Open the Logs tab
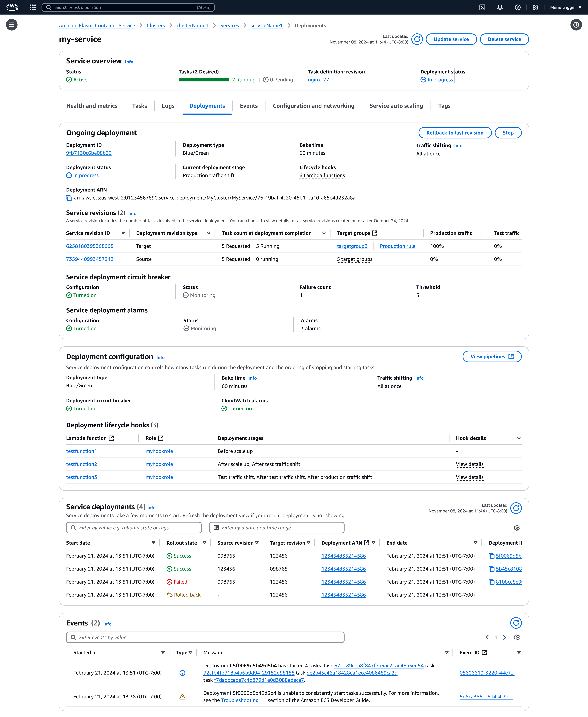588x717 pixels. pos(168,106)
